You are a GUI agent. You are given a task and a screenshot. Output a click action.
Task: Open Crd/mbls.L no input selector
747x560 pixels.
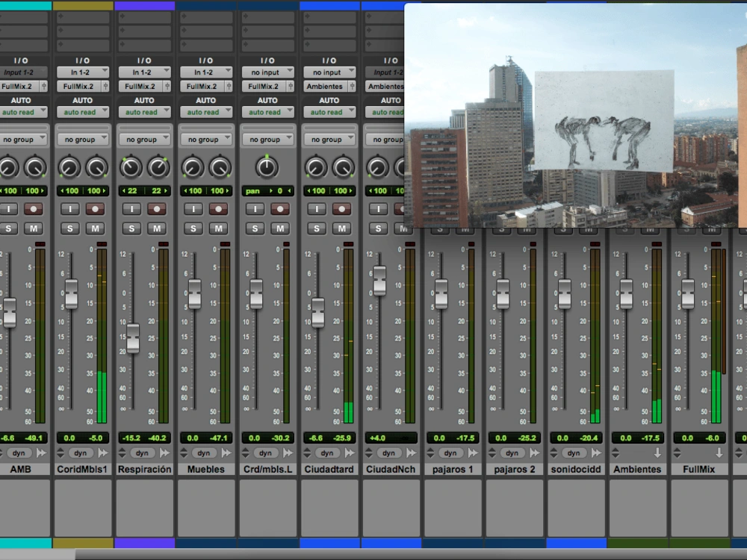pos(267,72)
